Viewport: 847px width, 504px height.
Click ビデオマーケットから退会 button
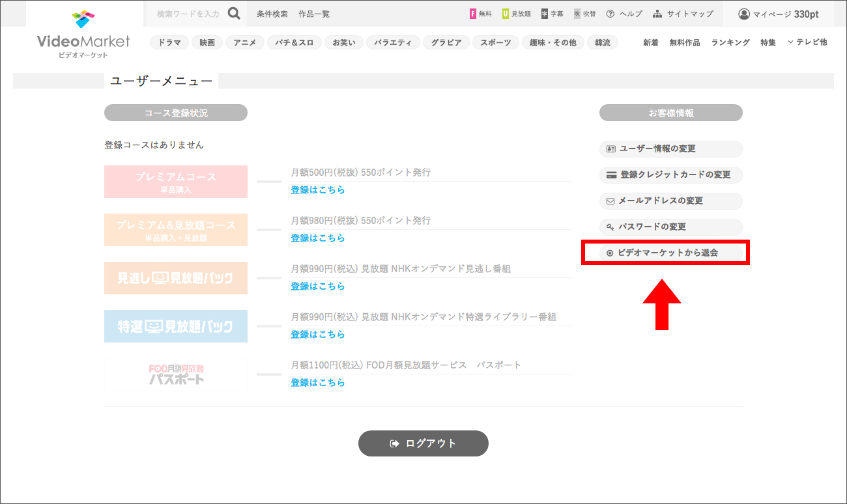click(x=671, y=253)
